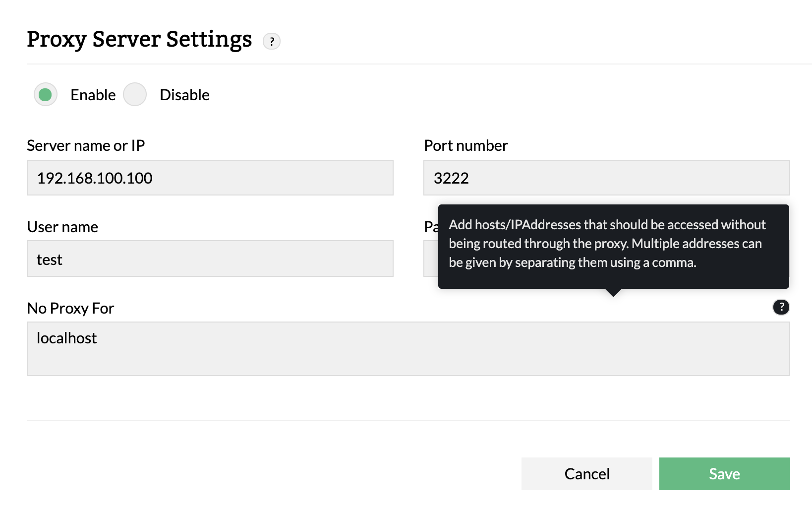Screen dimensions: 812x520
Task: Click the help icon beside Proxy Server Settings
Action: click(x=272, y=42)
